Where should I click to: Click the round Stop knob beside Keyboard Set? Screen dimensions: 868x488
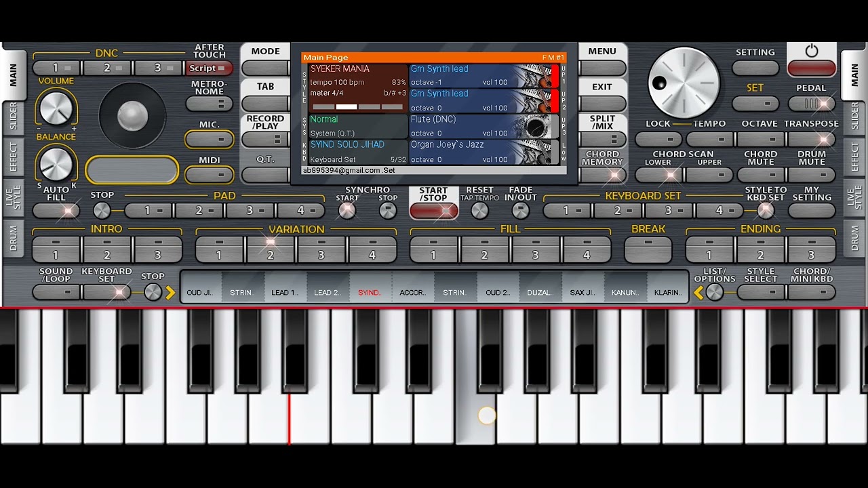[153, 292]
